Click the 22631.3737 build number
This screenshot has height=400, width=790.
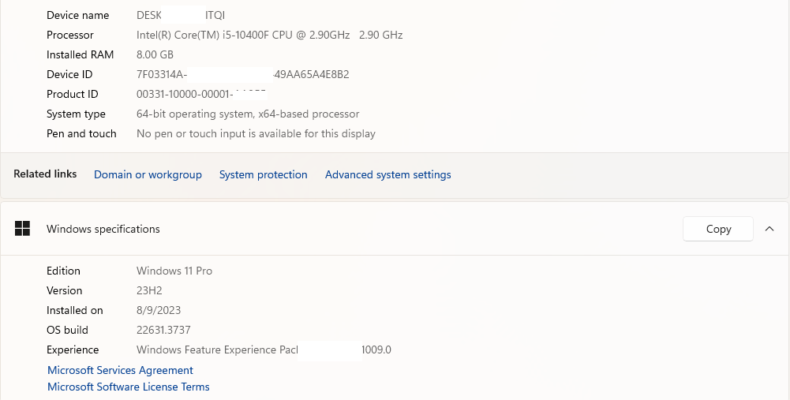point(163,330)
